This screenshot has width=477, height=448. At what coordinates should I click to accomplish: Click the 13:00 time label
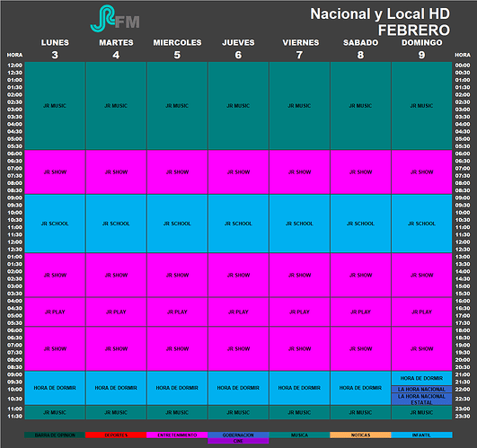(463, 257)
